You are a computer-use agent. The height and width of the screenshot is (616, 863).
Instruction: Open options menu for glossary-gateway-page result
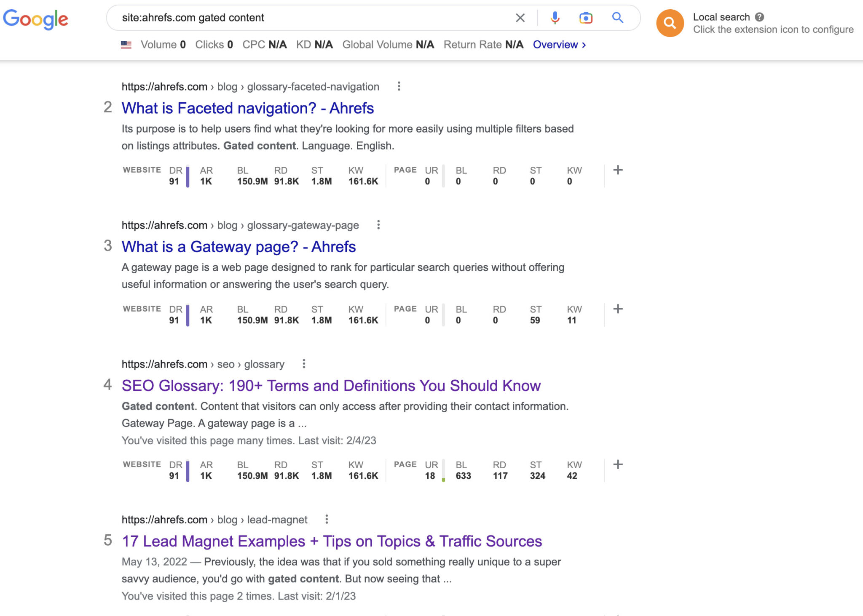tap(378, 225)
